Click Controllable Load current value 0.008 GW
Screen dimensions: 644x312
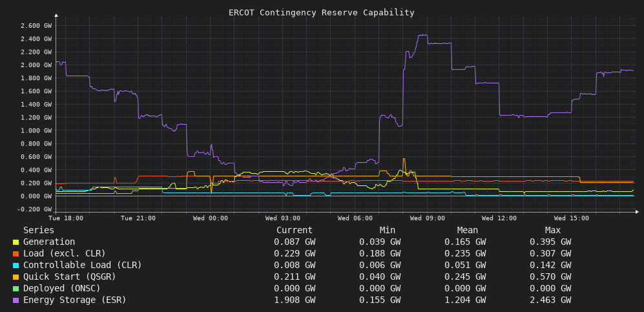tap(295, 265)
